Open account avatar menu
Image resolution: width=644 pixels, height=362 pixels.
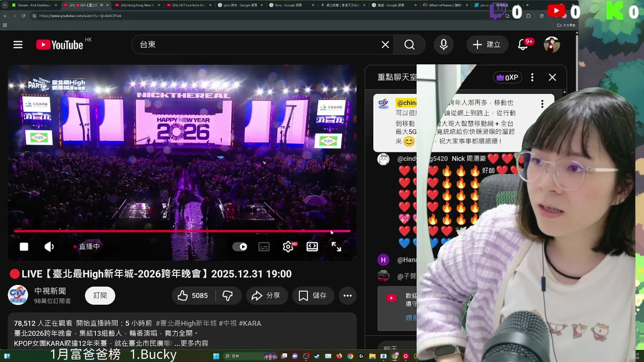coord(552,45)
